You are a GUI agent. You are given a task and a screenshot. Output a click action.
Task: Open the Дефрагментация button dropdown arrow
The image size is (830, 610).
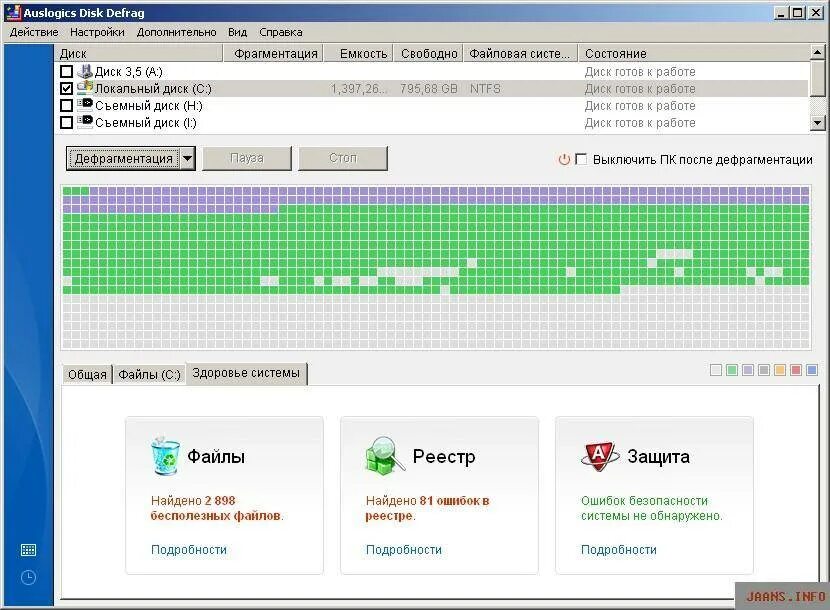click(187, 158)
